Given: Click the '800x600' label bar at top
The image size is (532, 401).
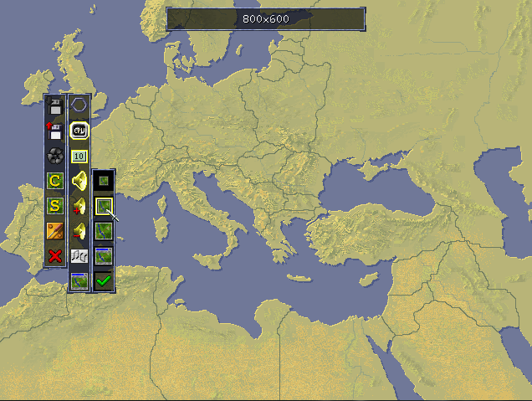Looking at the screenshot, I should 266,19.
